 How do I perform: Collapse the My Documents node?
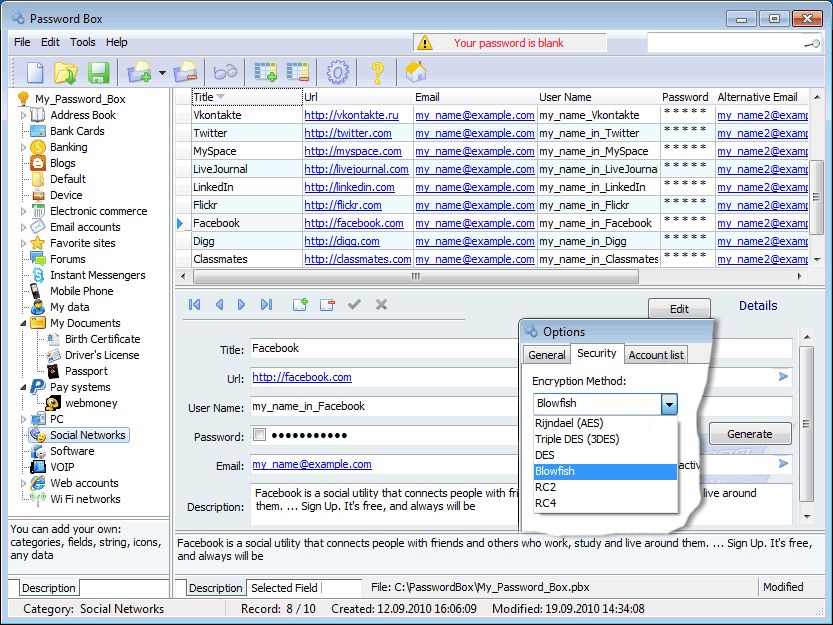click(23, 323)
